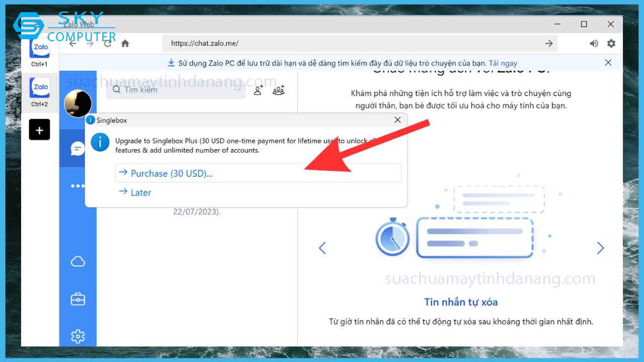Add a new workspace with plus button
Viewport: 644px width, 362px height.
tap(39, 130)
